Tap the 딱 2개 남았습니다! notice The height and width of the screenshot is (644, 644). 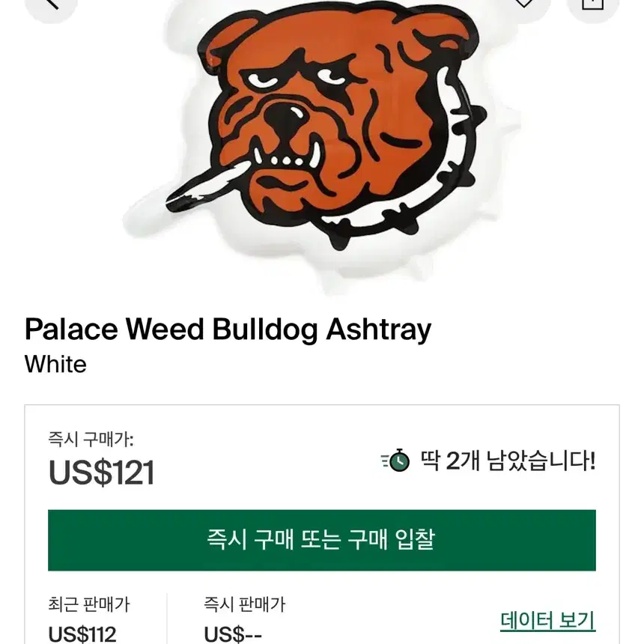(508, 461)
